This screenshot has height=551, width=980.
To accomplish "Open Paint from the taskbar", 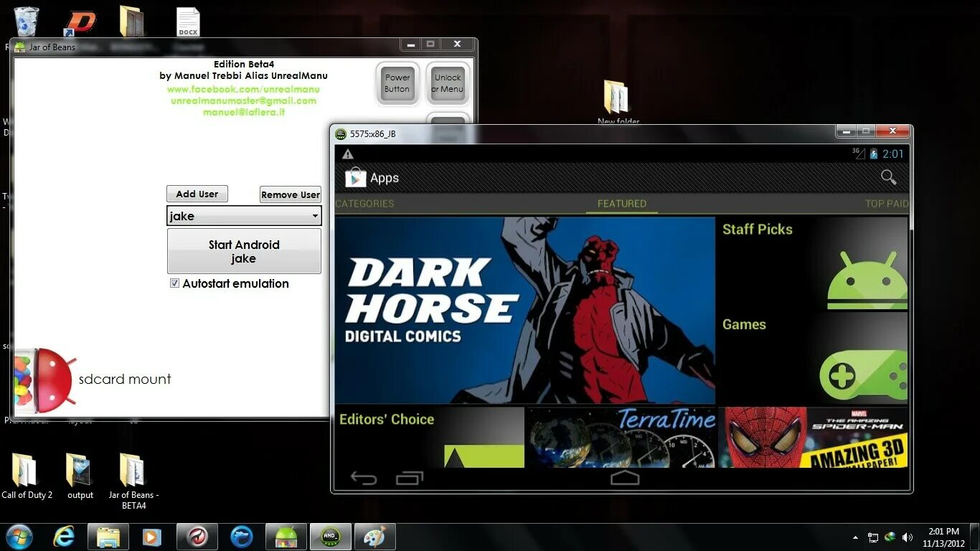I will (x=374, y=537).
